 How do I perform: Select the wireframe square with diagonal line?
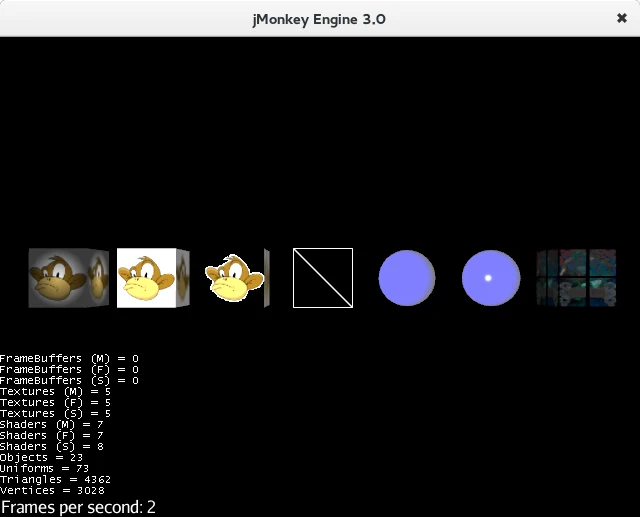tap(322, 278)
